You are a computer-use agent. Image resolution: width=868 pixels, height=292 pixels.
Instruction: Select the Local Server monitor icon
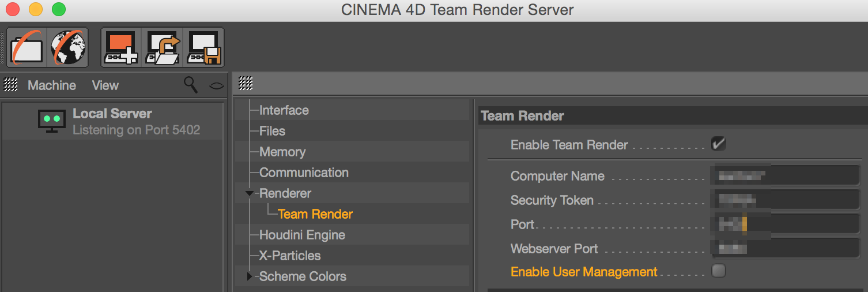(x=52, y=121)
